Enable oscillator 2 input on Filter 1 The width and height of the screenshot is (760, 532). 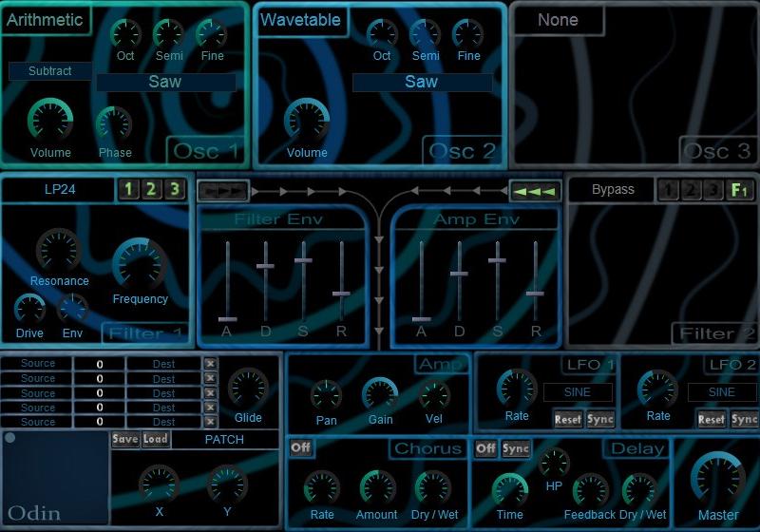[x=150, y=189]
